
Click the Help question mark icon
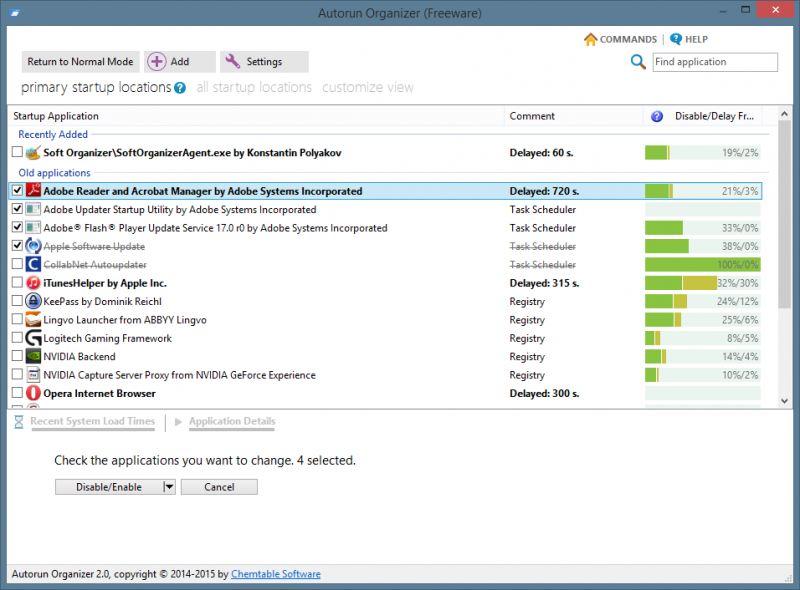676,39
